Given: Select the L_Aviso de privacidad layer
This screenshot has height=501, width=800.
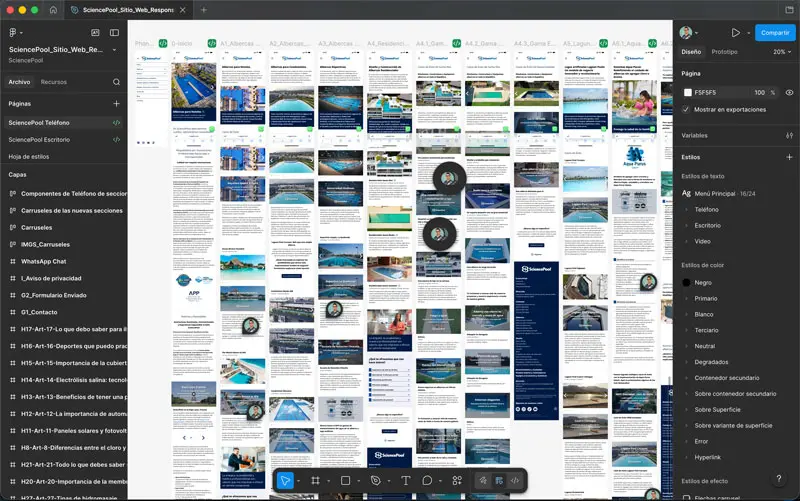Looking at the screenshot, I should click(x=51, y=278).
